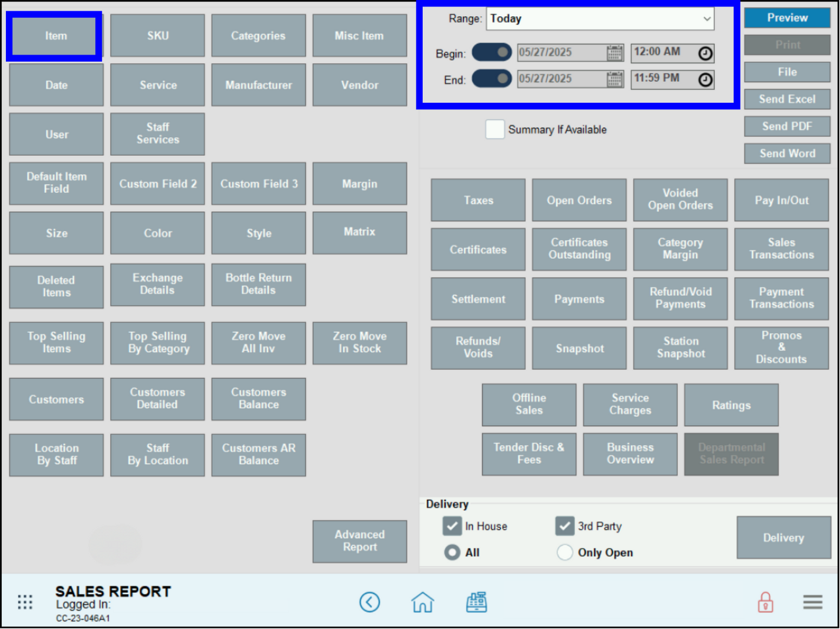Open the Begin time clock picker
The width and height of the screenshot is (840, 629).
705,53
